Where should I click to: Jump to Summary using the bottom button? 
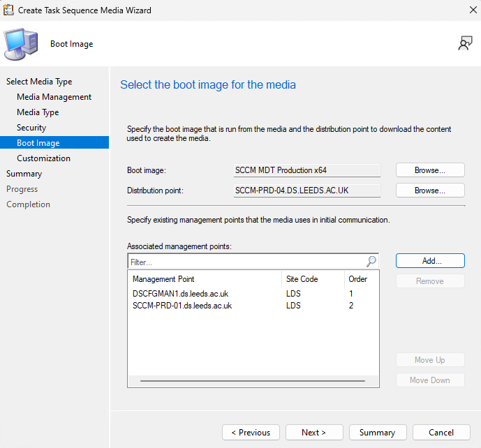(377, 433)
